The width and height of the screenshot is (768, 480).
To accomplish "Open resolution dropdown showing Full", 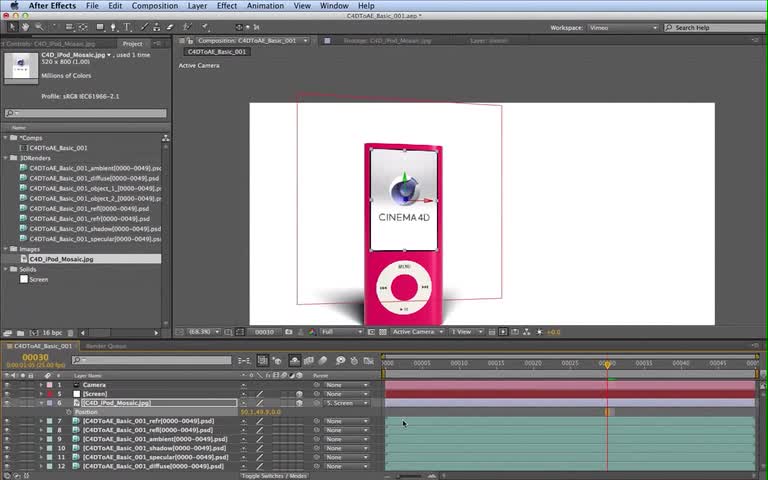I will click(341, 332).
